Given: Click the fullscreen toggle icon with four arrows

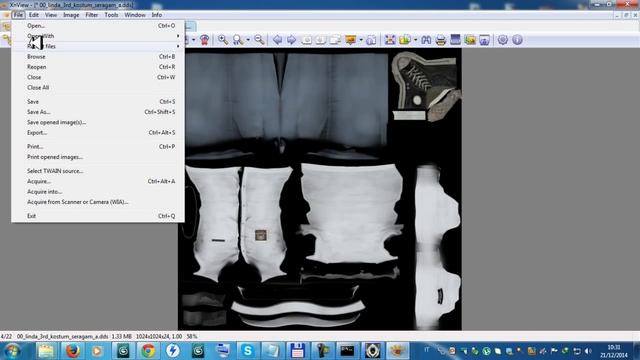Looking at the screenshot, I should [390, 40].
